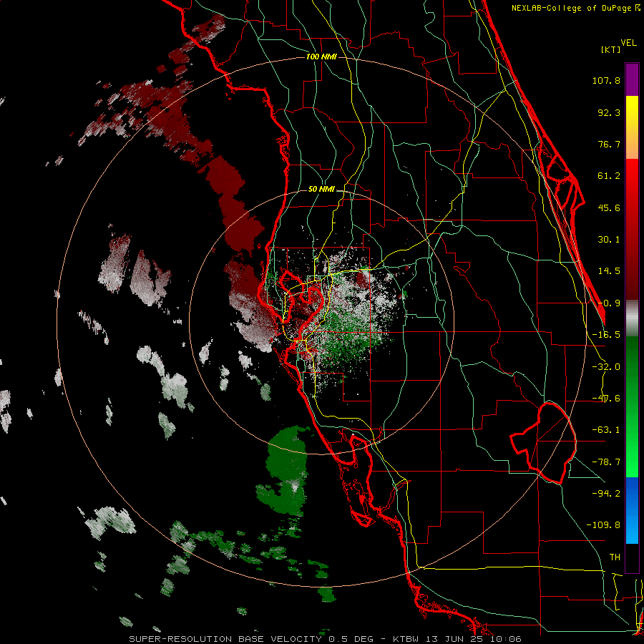Click the red-outlined lake in the southeast
Screen dimensions: 644x644
(542, 443)
